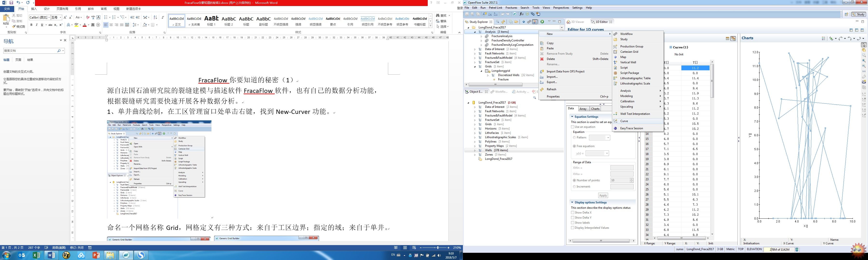Open UltraEdit from the Windows taskbar
The height and width of the screenshot is (260, 868).
(x=66, y=255)
